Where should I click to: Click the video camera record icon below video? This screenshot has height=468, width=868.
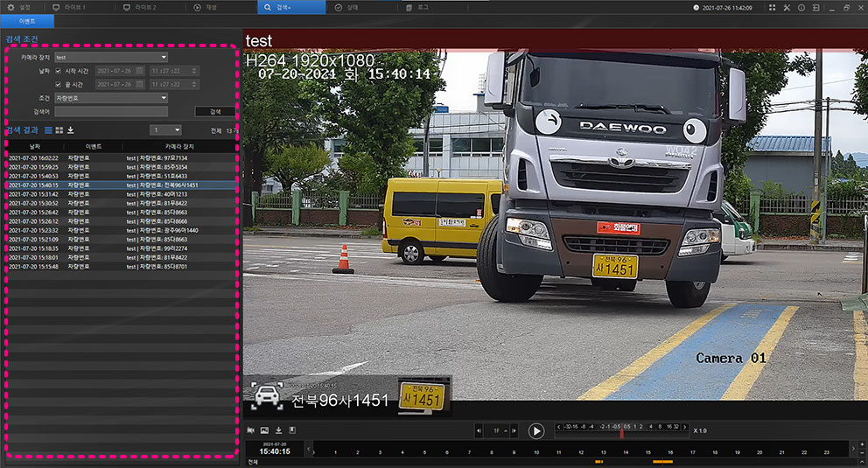[251, 430]
